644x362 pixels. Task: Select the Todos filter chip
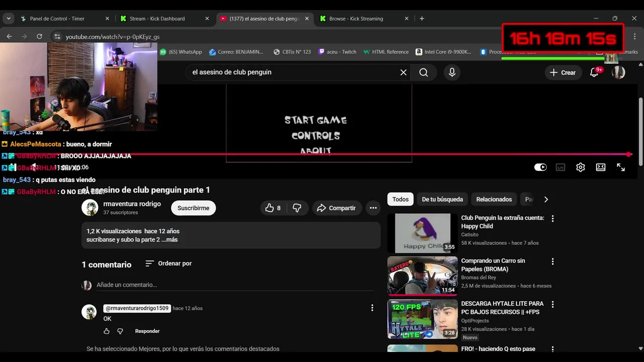[x=400, y=200]
